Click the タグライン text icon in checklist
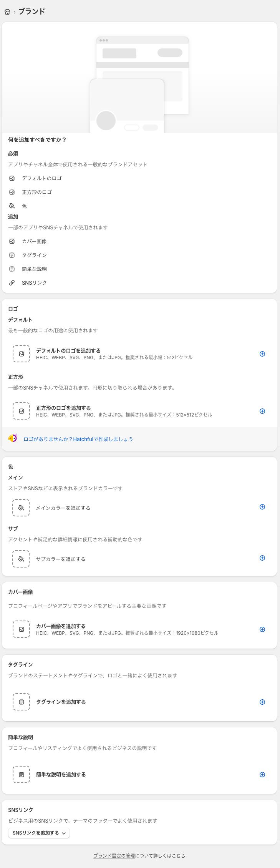This screenshot has height=868, width=280. pyautogui.click(x=11, y=255)
